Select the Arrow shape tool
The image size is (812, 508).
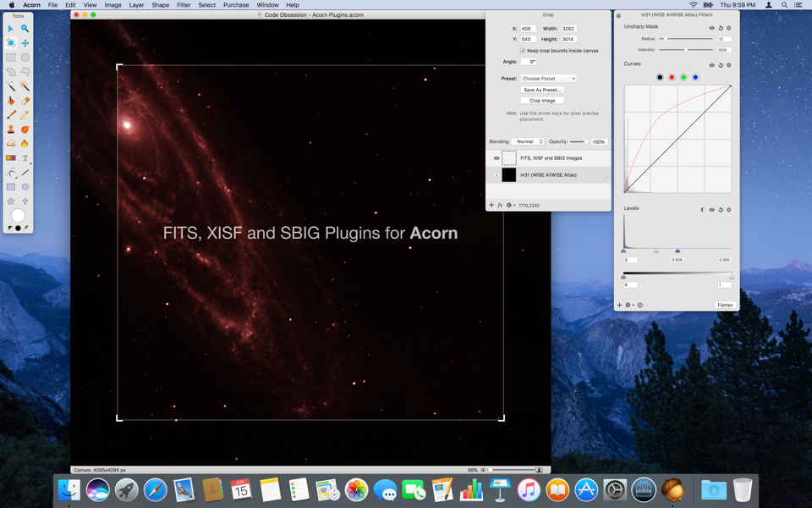coord(25,202)
